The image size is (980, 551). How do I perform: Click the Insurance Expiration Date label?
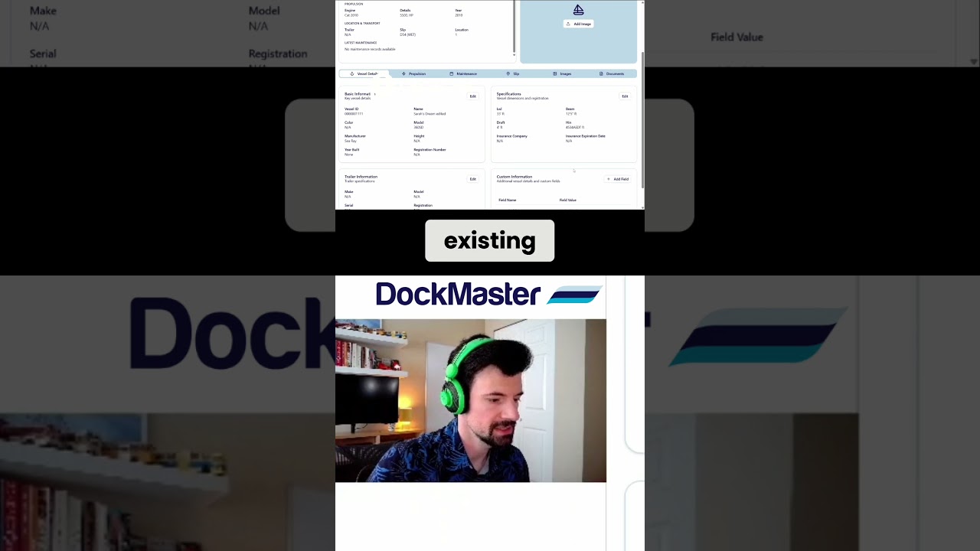(586, 136)
